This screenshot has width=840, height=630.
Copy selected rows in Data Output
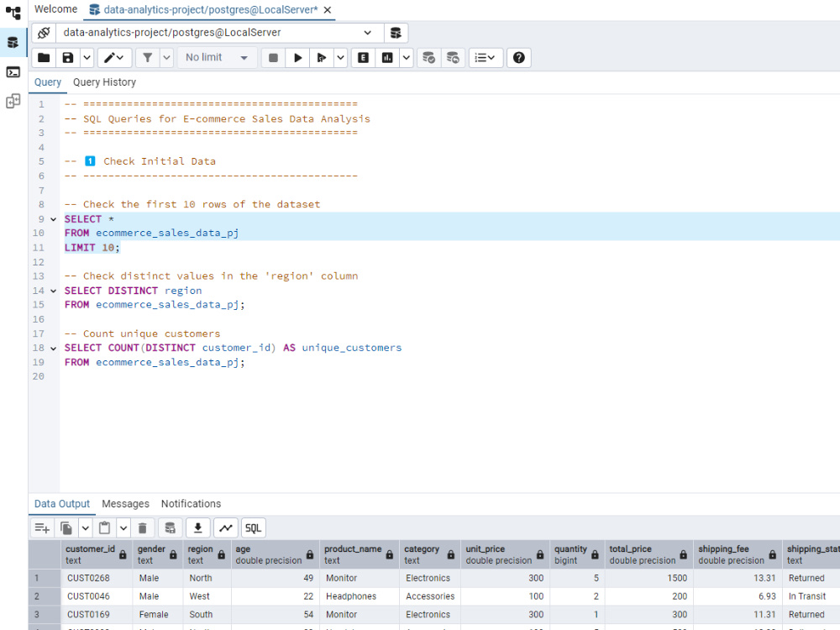coord(66,528)
